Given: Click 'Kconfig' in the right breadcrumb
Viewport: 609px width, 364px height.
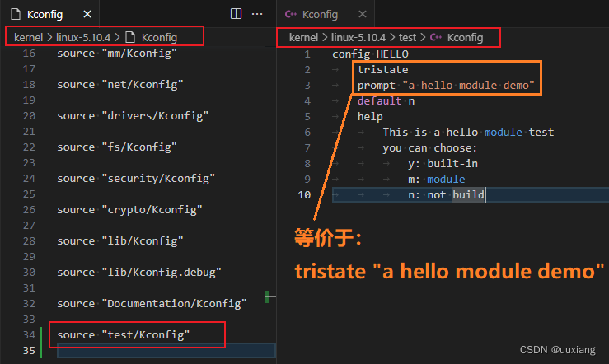Looking at the screenshot, I should (465, 37).
